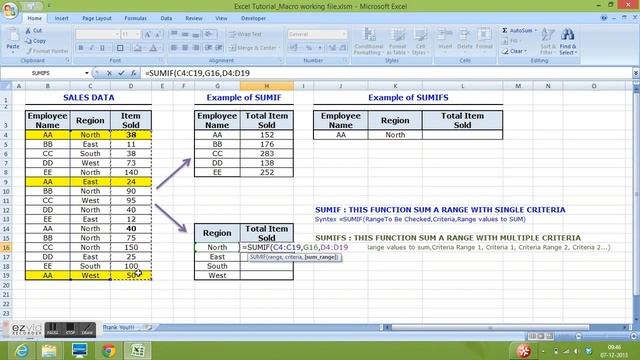Click in the formula bar text
640x360 pixels.
pos(197,73)
